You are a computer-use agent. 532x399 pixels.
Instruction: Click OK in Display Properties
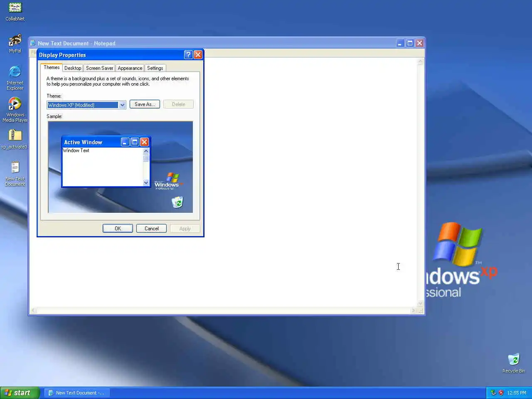click(118, 229)
